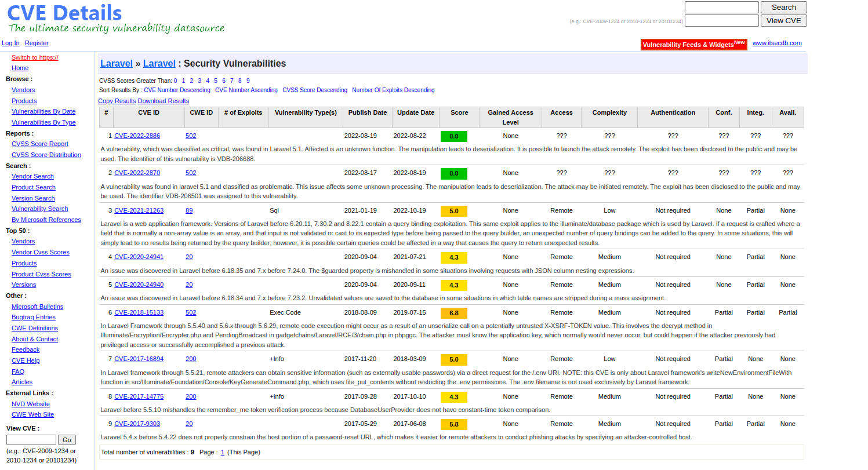This screenshot has height=470, width=868.
Task: Open CVE-2018-15133 details
Action: pyautogui.click(x=139, y=312)
